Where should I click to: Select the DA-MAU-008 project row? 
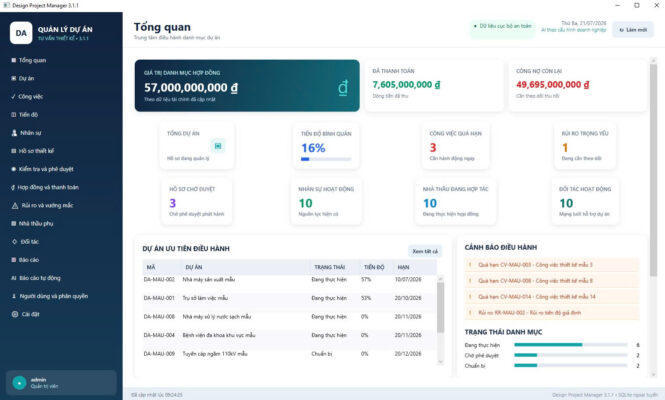pyautogui.click(x=290, y=317)
